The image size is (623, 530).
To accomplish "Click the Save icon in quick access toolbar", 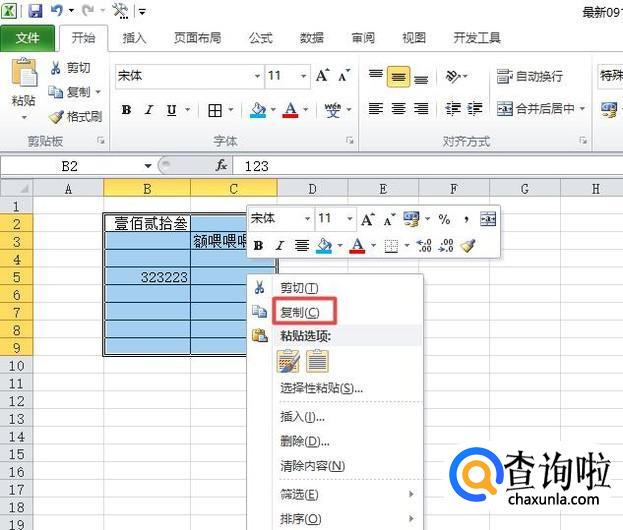I will (x=35, y=10).
